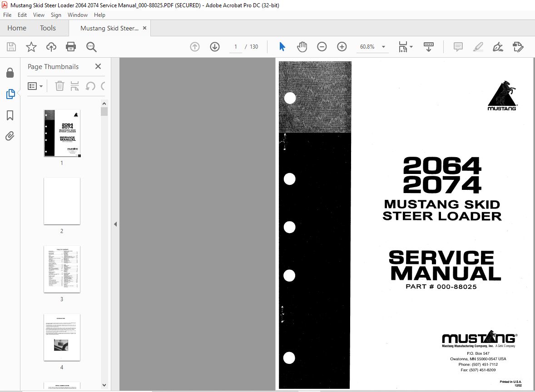The image size is (535, 392).
Task: Click the print pages thumbnail icon
Action: [x=75, y=86]
